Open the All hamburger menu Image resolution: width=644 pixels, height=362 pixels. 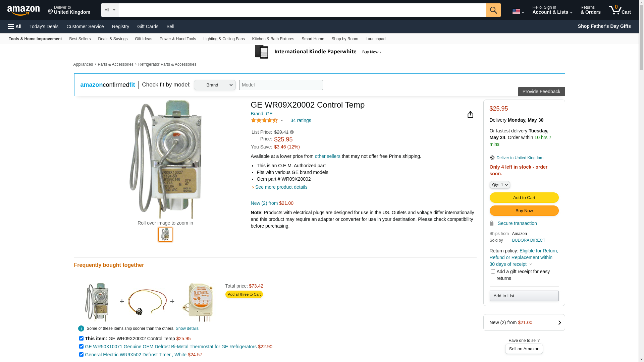tap(15, 26)
